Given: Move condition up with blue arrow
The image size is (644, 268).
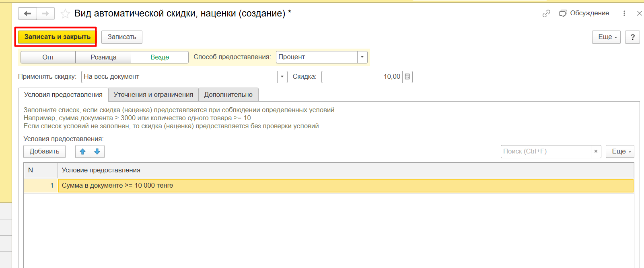Looking at the screenshot, I should click(x=82, y=151).
